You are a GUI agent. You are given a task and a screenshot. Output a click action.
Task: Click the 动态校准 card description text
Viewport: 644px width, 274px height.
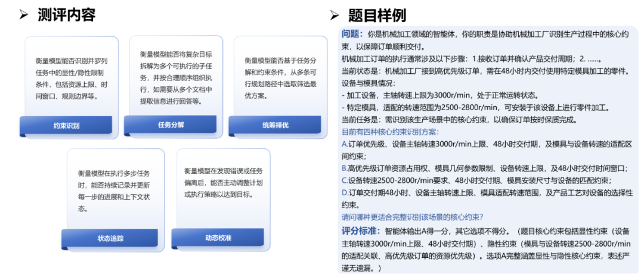[x=224, y=182]
